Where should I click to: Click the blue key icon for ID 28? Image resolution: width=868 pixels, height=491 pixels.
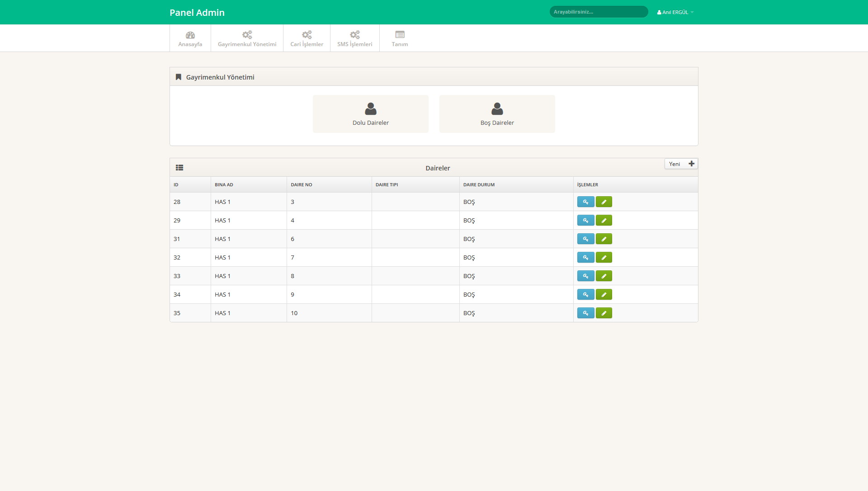585,202
